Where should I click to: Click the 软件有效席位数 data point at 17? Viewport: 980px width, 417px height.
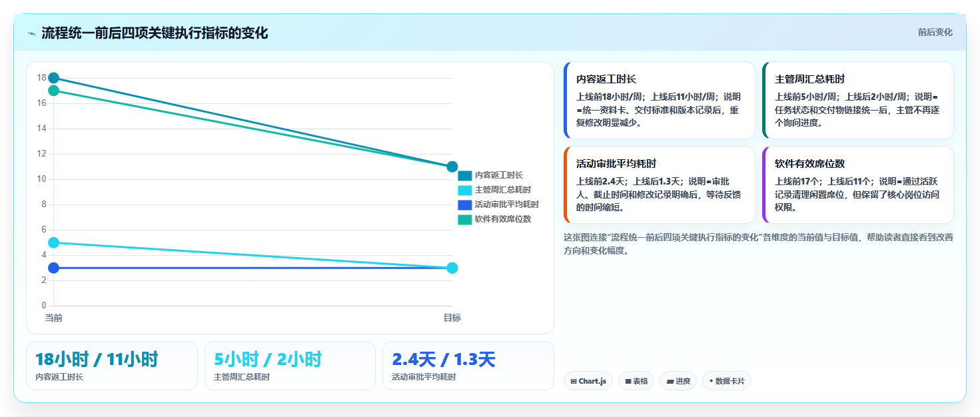(54, 91)
